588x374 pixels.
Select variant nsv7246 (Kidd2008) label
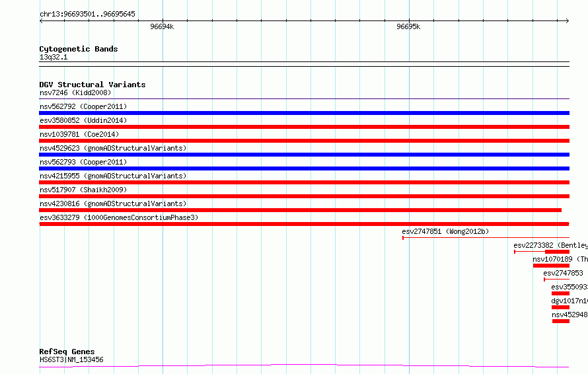pyautogui.click(x=75, y=93)
